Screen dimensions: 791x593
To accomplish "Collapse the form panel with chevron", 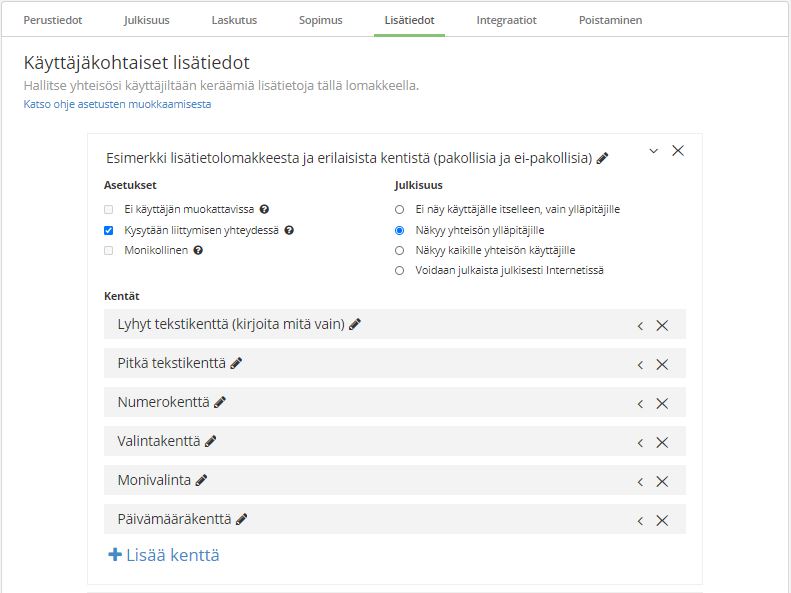I will pyautogui.click(x=654, y=151).
